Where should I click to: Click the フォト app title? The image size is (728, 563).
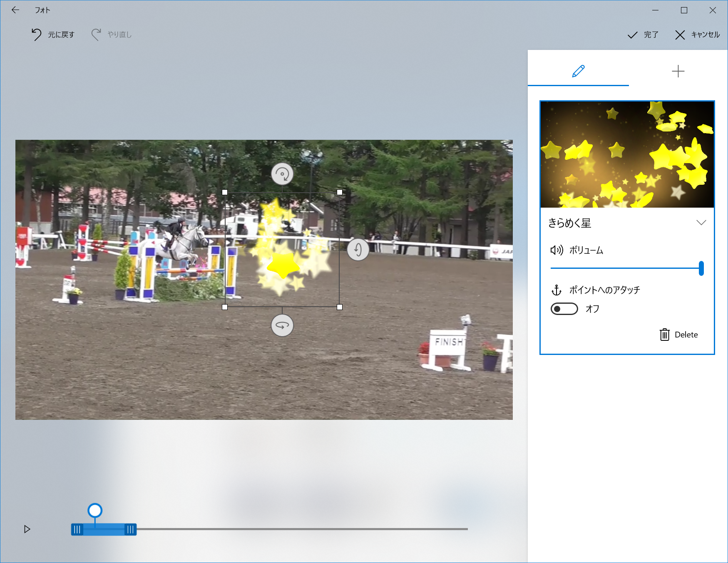(x=42, y=10)
